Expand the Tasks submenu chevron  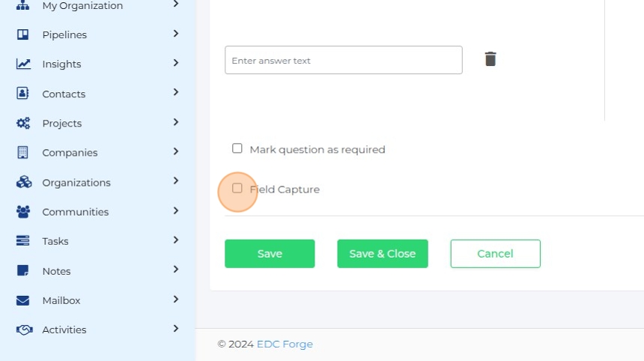click(176, 240)
